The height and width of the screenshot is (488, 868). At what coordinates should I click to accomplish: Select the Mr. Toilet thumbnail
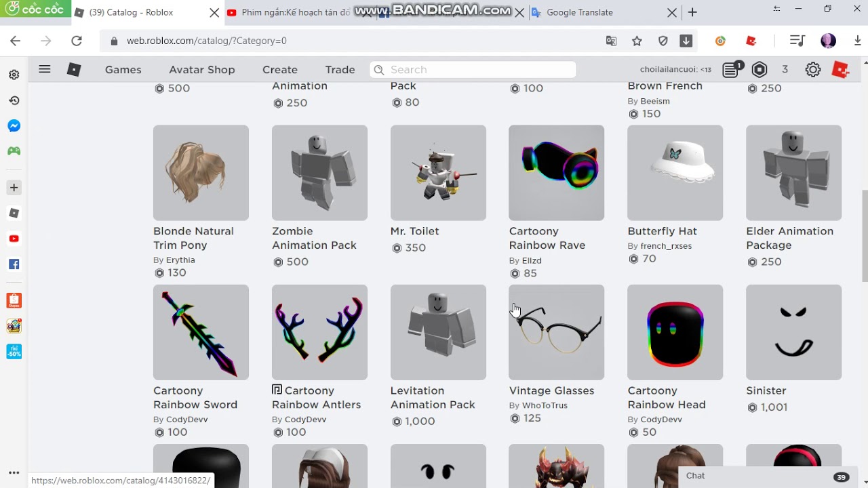click(438, 172)
